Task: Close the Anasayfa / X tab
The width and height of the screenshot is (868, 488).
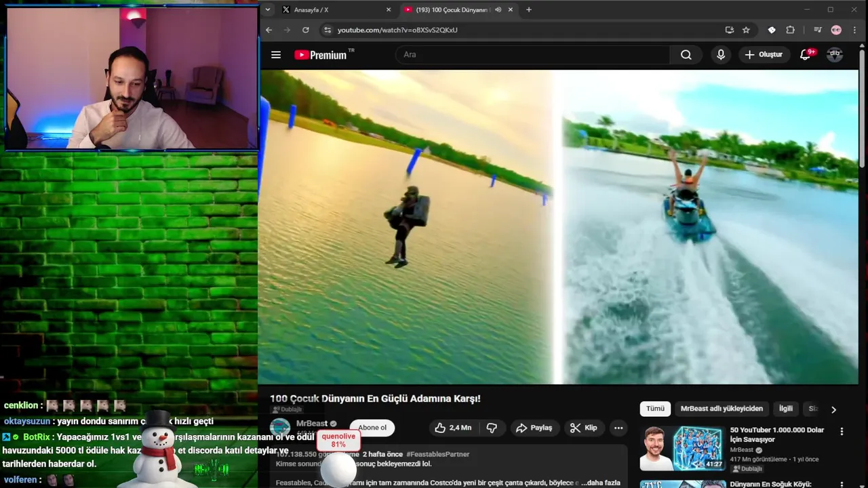Action: coord(389,9)
